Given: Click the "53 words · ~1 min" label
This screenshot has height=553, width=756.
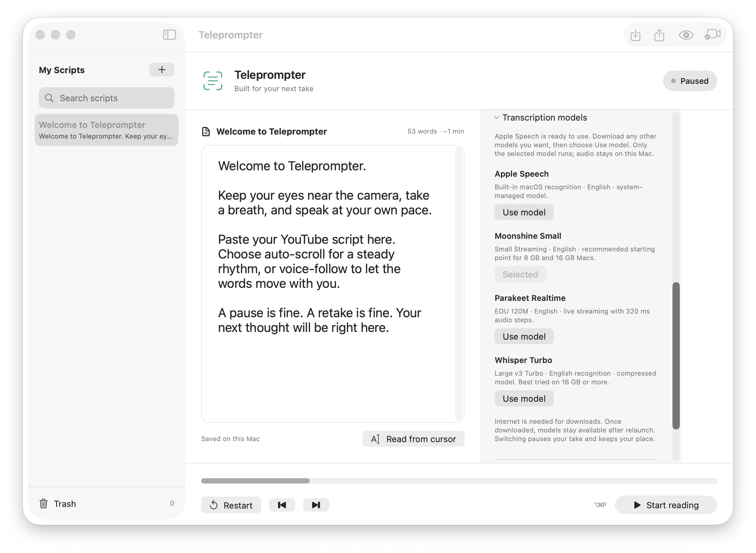Looking at the screenshot, I should pos(435,131).
